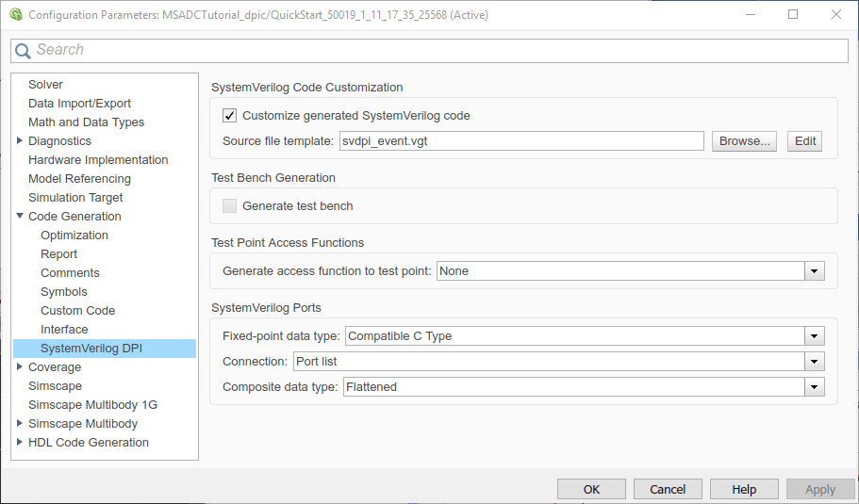Select the Optimization pane
Viewport: 859px width, 504px height.
74,236
